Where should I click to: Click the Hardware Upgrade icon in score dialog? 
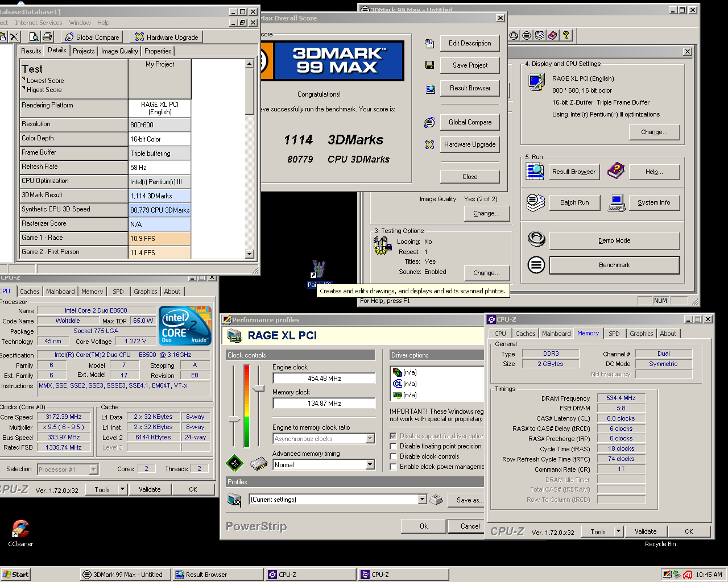pyautogui.click(x=429, y=144)
